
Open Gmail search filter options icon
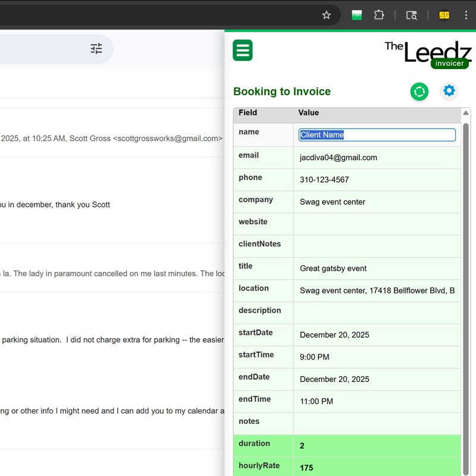point(96,49)
